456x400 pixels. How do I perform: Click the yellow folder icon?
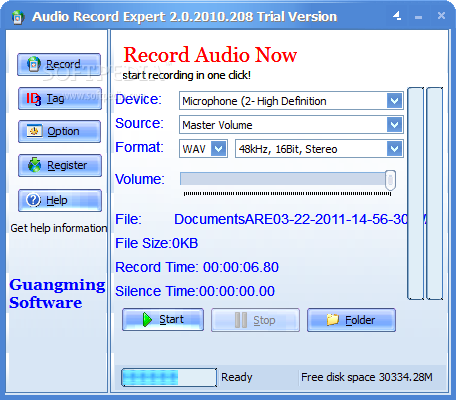(333, 320)
